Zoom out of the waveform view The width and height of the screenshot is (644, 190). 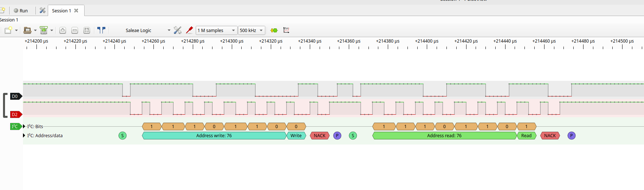coord(75,30)
